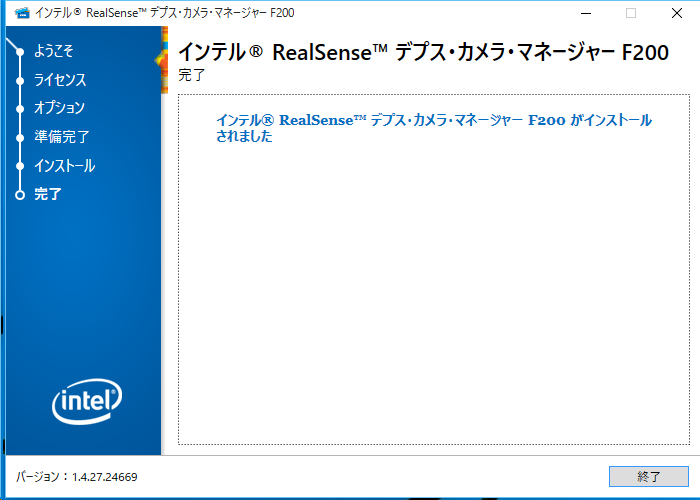Select the 準備完了 step in sidebar
700x500 pixels.
point(62,137)
